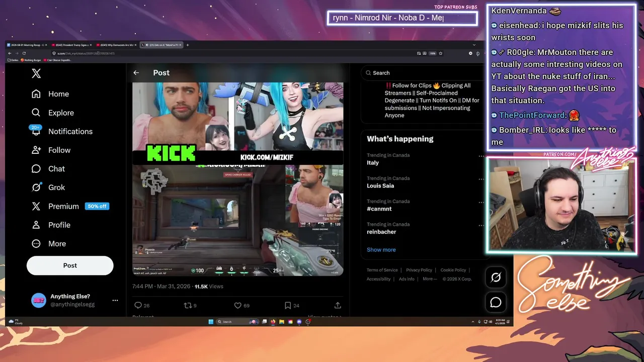Open the Ads info footer link

pos(407,279)
